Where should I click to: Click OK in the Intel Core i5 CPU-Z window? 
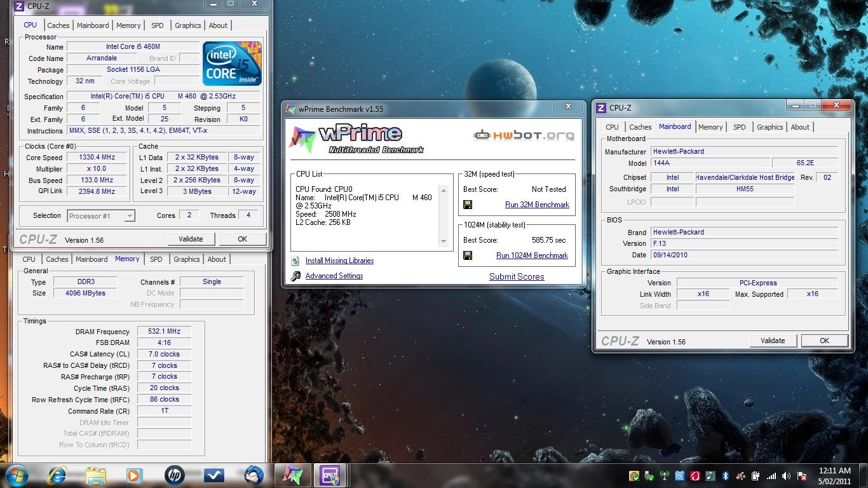coord(242,239)
